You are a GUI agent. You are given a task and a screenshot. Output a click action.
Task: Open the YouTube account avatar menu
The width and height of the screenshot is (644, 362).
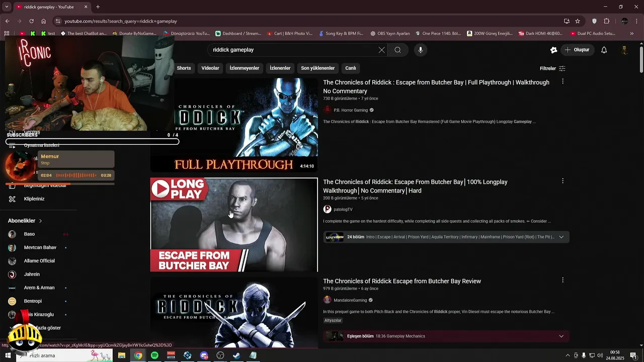[x=624, y=50]
